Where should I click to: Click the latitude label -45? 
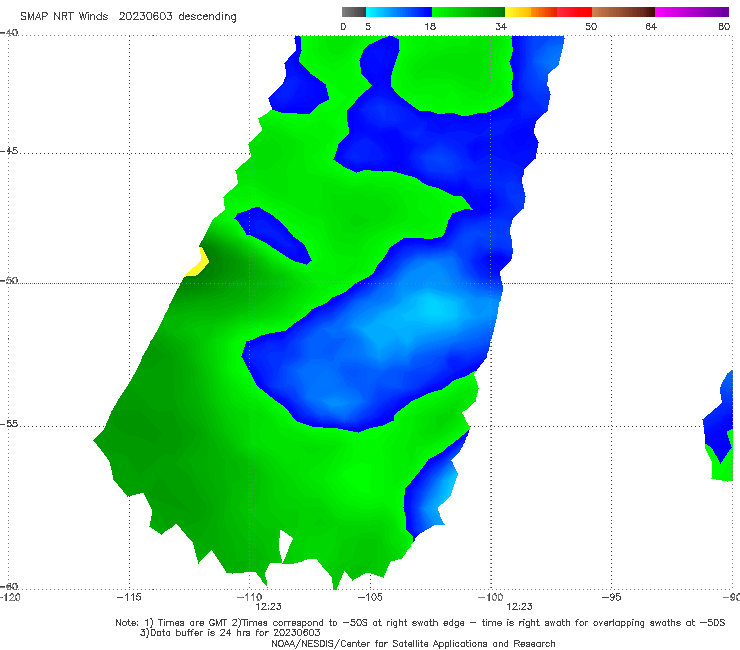pos(9,151)
